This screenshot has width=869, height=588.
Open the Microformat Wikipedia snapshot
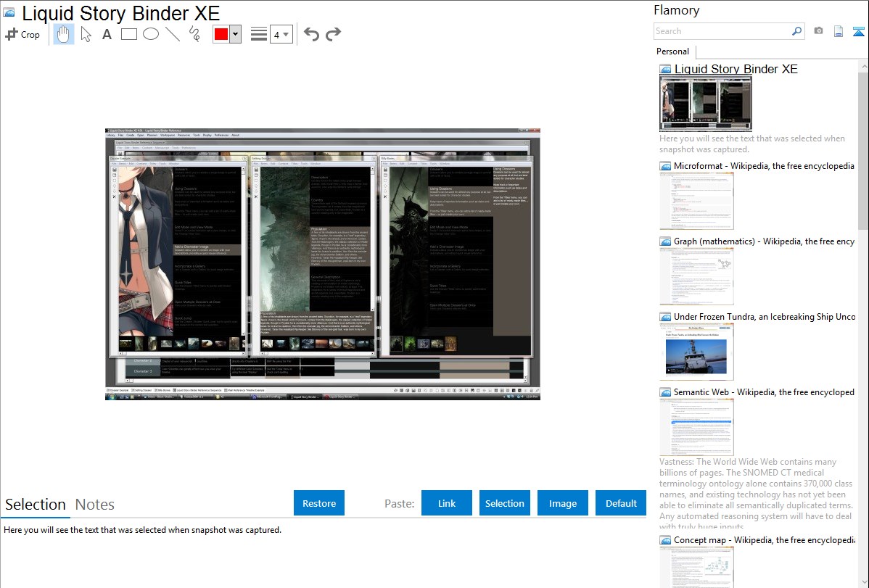click(x=765, y=166)
